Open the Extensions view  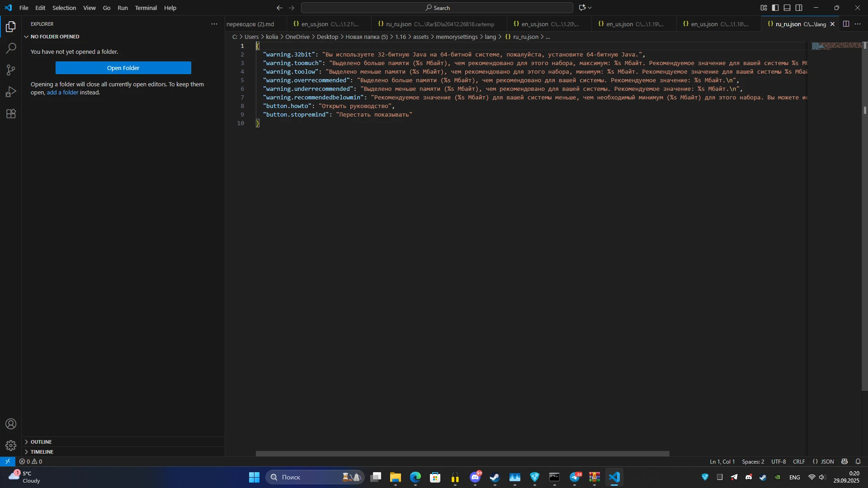pos(11,113)
